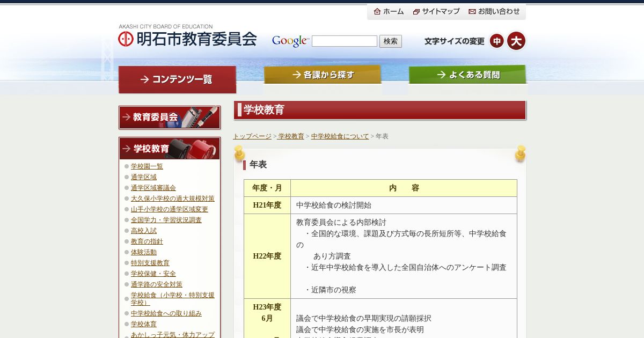Set text size to medium (中)

pyautogui.click(x=497, y=41)
